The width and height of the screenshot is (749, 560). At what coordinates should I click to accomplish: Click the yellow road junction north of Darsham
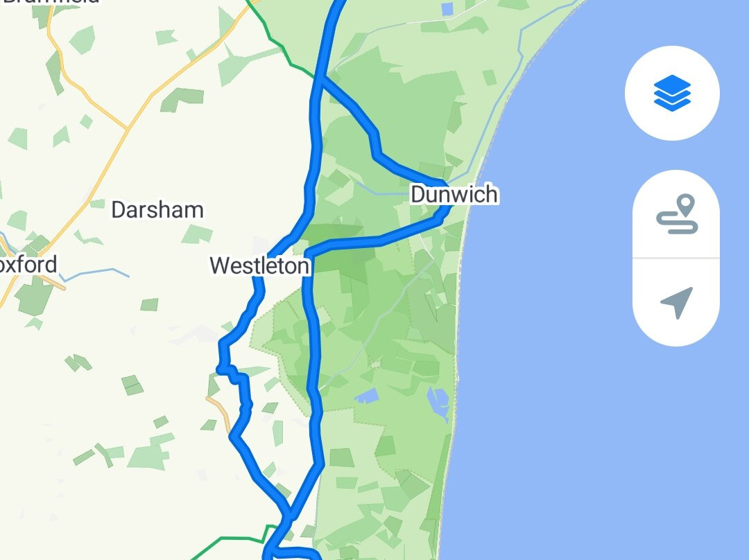point(127,128)
